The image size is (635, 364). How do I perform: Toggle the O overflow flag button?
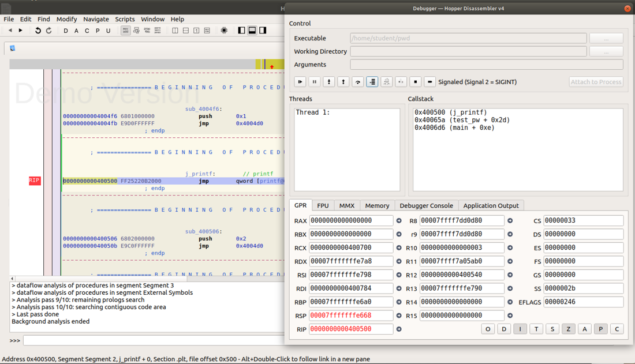(488, 329)
